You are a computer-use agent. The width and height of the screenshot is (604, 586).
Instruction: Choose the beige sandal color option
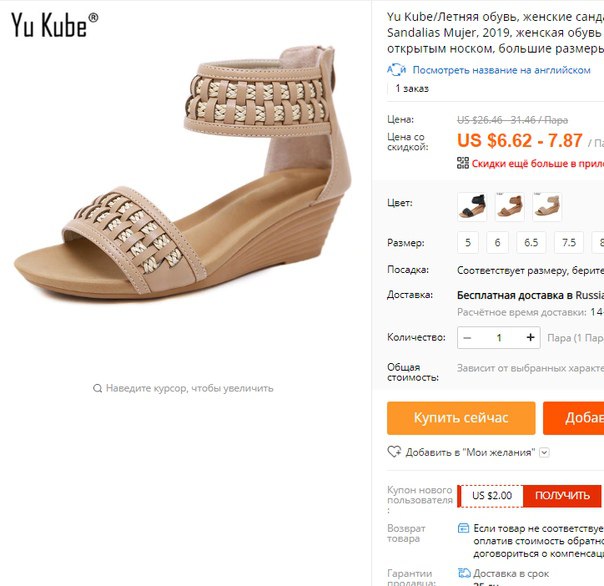point(547,207)
